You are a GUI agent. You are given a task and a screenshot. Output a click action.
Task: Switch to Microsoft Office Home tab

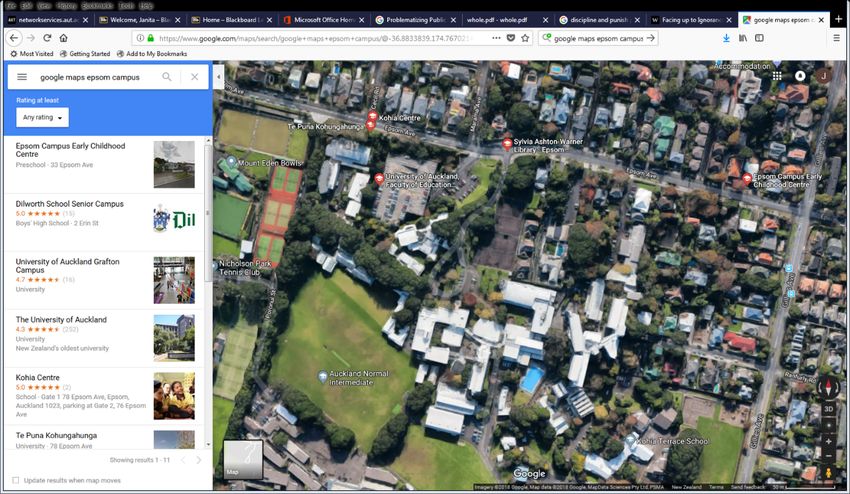coord(324,20)
